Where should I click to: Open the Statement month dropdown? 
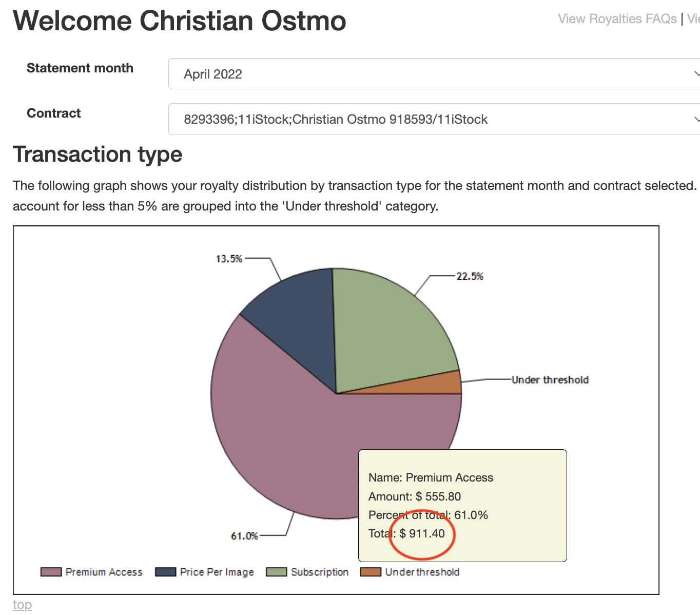point(434,74)
